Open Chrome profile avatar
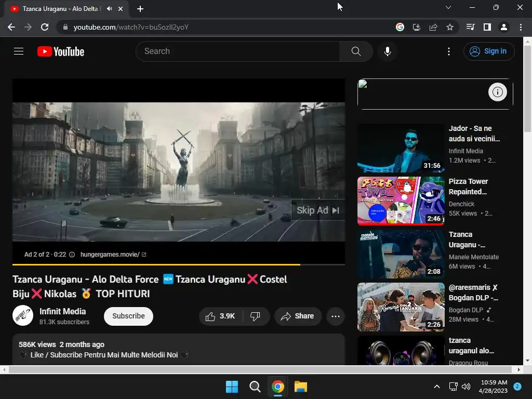The width and height of the screenshot is (532, 399). pyautogui.click(x=504, y=27)
